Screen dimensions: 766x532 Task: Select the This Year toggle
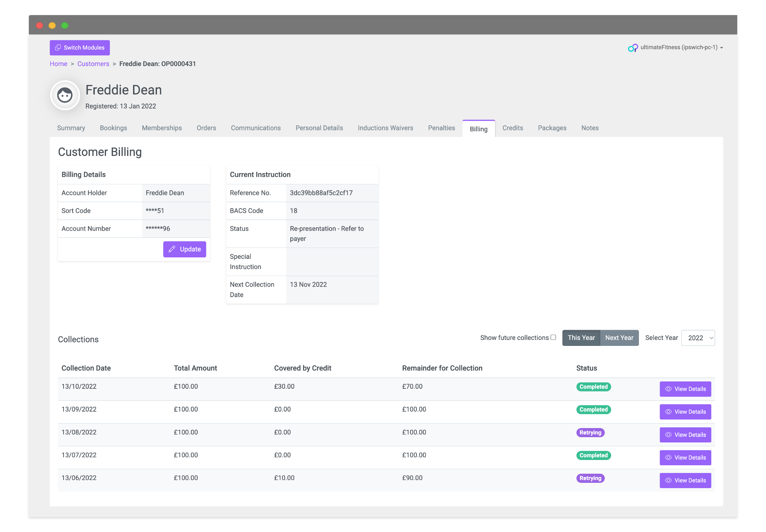point(581,338)
